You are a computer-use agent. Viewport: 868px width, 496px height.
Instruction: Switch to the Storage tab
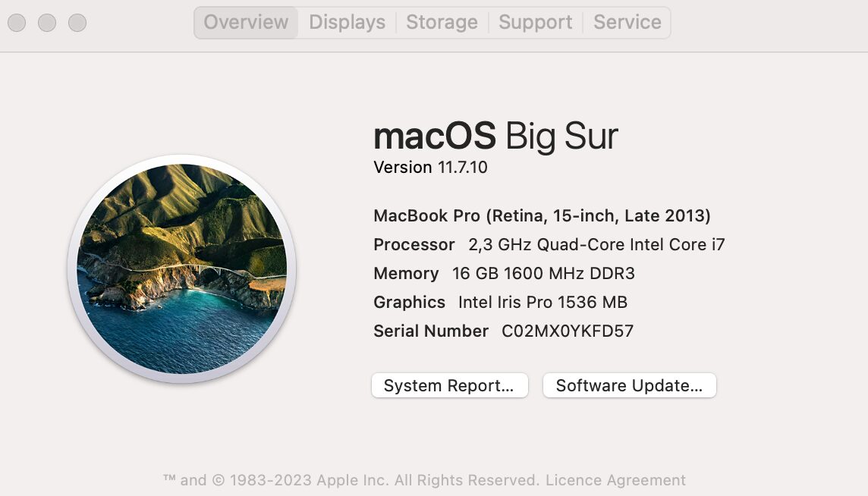point(442,22)
